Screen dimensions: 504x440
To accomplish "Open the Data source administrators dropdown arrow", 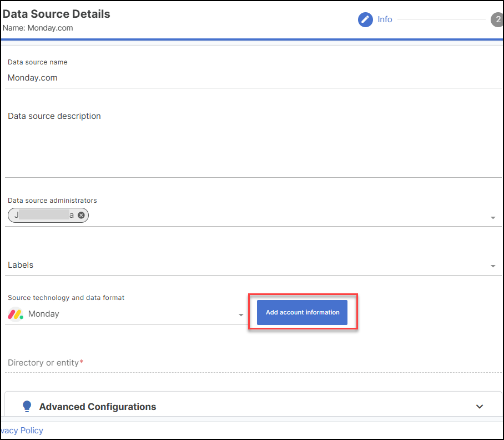I will [493, 218].
